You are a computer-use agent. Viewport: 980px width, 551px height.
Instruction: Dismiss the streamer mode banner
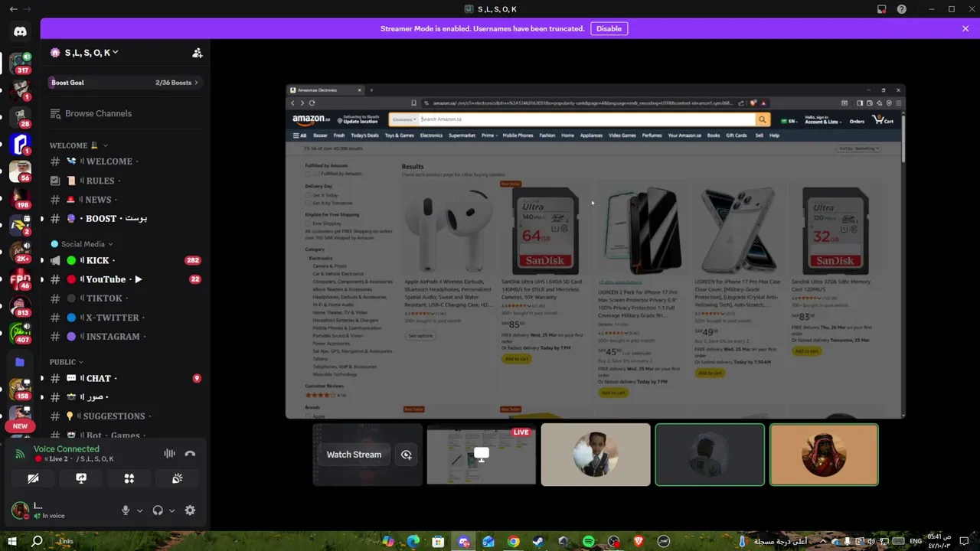click(x=965, y=28)
